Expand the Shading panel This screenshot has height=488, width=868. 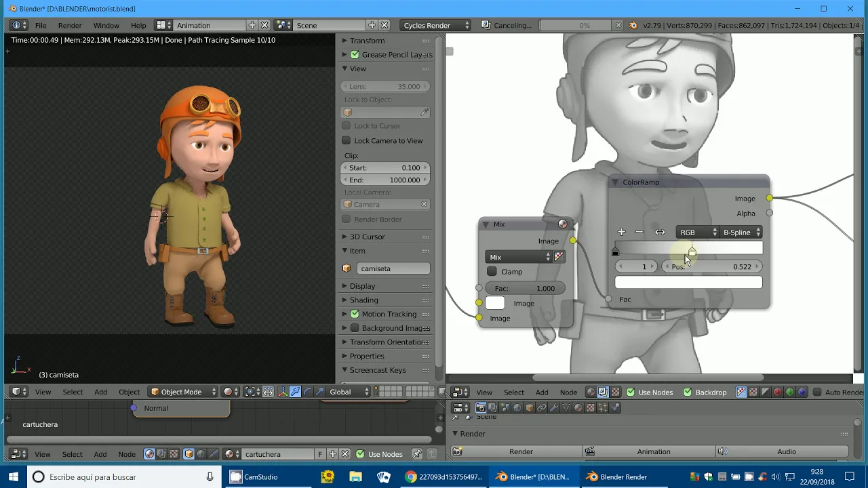click(x=363, y=300)
